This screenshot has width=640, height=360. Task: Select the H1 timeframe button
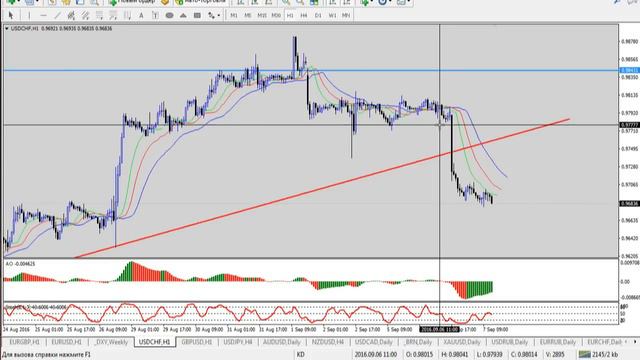(x=290, y=16)
